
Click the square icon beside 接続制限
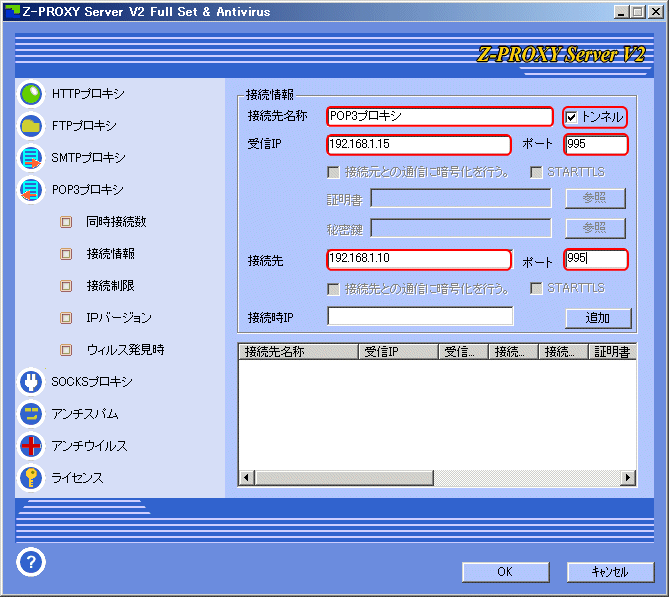tap(66, 286)
